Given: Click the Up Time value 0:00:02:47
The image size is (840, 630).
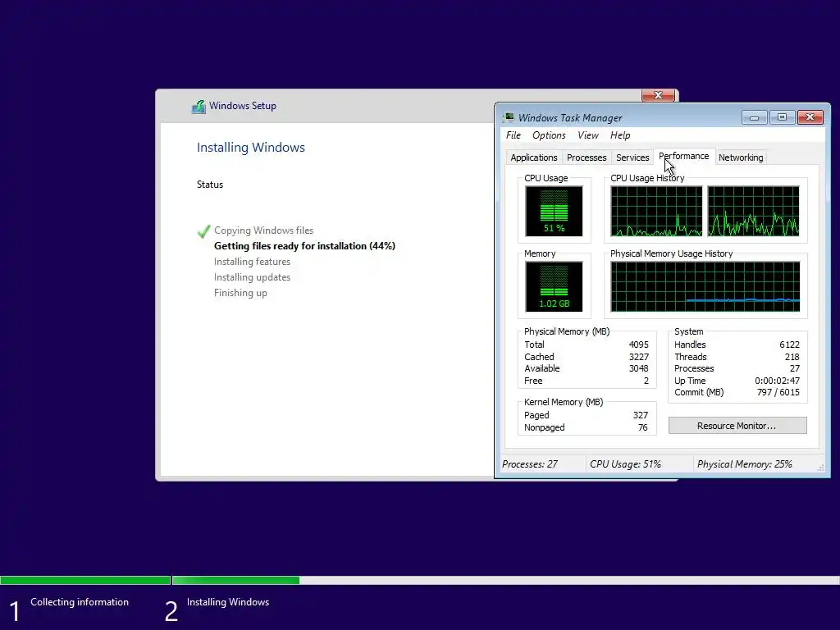Looking at the screenshot, I should point(777,381).
